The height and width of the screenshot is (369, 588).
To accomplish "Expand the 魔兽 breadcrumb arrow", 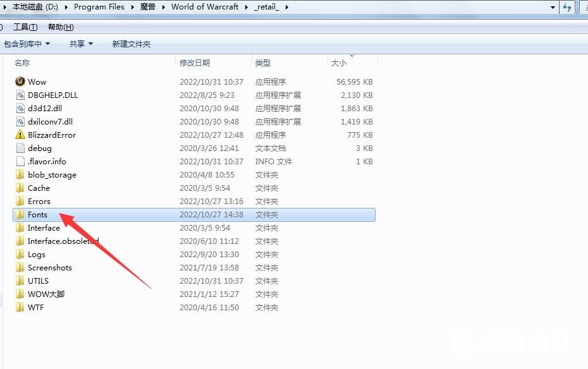I will click(x=164, y=7).
